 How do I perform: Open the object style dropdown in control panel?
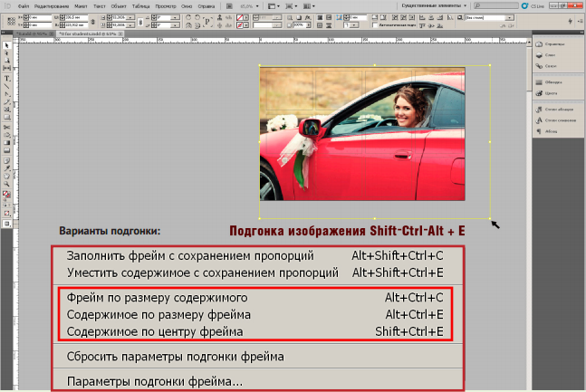point(510,17)
